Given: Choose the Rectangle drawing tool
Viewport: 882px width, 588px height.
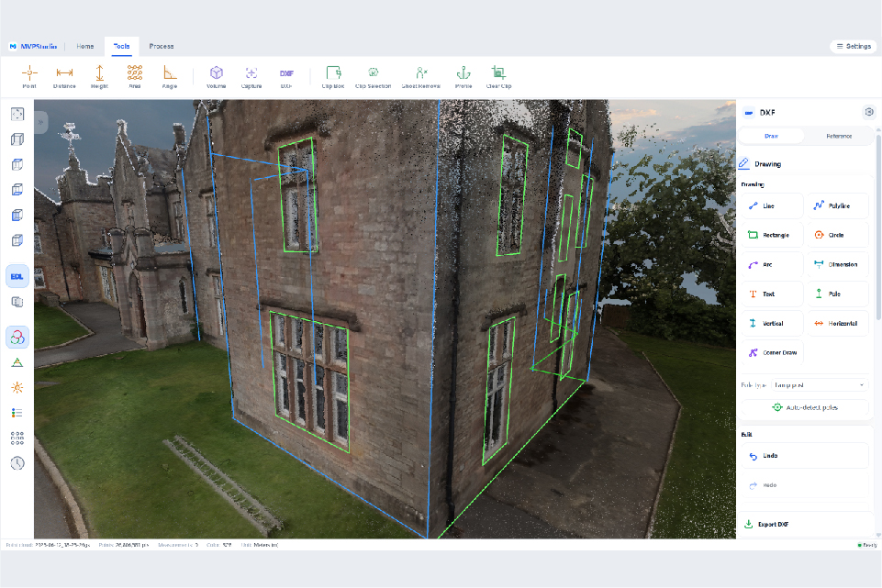Looking at the screenshot, I should (772, 235).
